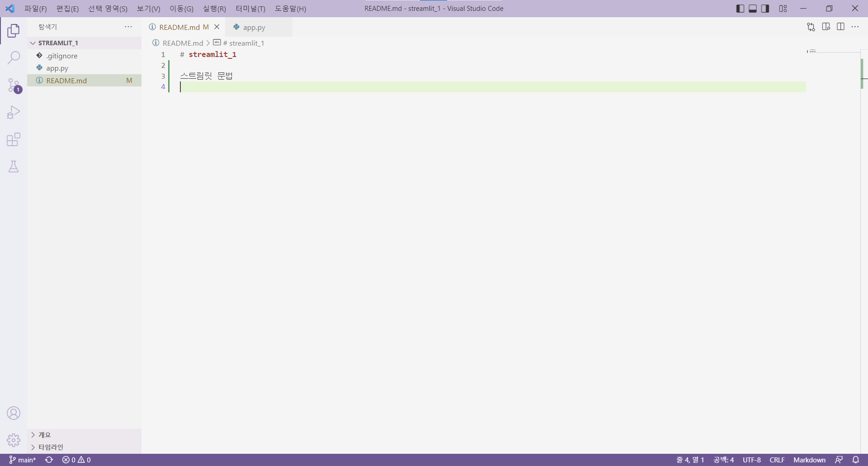Switch to the app.py editor tab
Screen dimensions: 868x466
[259, 27]
